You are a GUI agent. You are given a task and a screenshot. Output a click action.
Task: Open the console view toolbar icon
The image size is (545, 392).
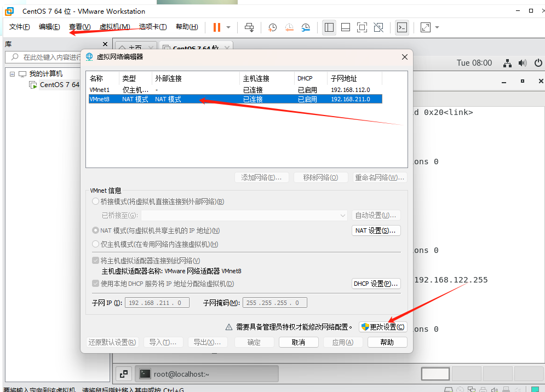coord(402,27)
